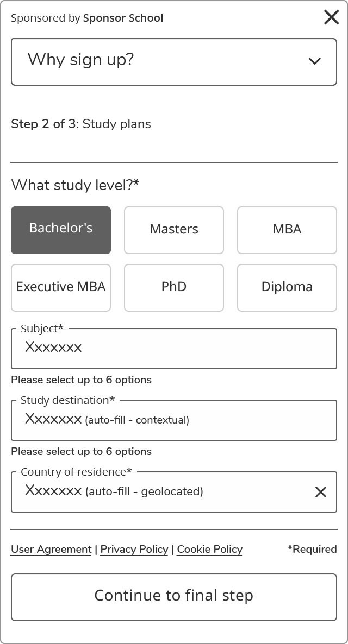Select Diploma study level
Image resolution: width=348 pixels, height=644 pixels.
click(287, 287)
